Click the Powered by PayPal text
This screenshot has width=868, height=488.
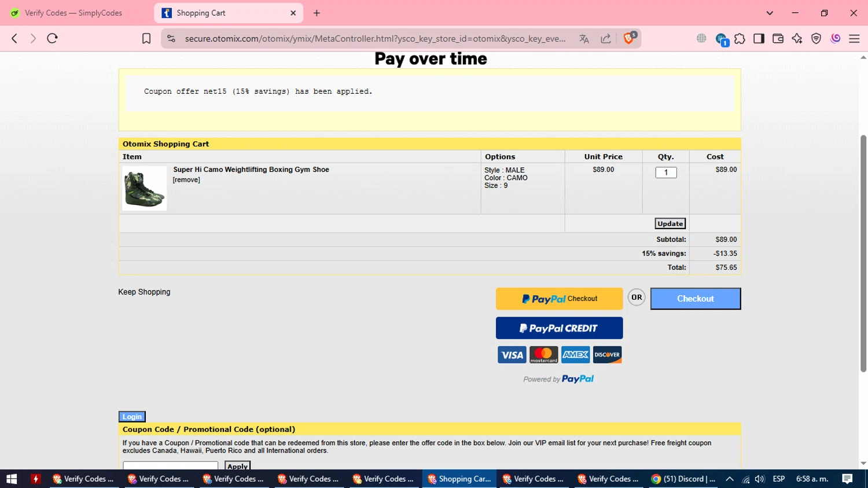pos(558,379)
